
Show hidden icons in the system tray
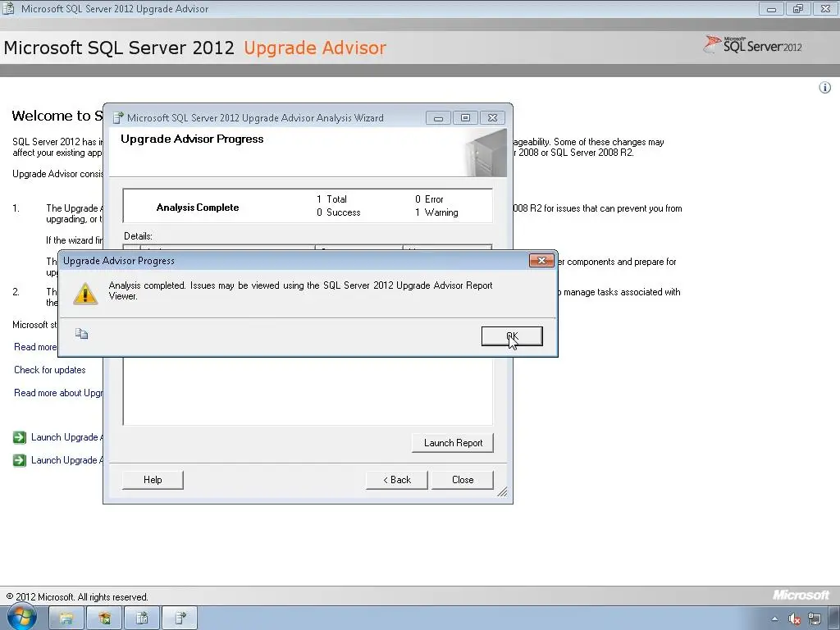(774, 619)
